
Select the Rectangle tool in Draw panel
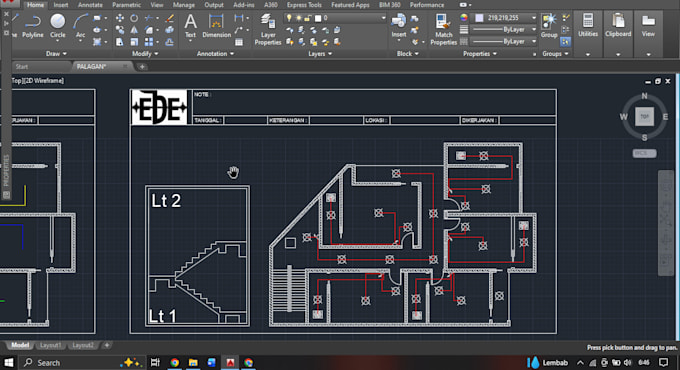pyautogui.click(x=97, y=19)
